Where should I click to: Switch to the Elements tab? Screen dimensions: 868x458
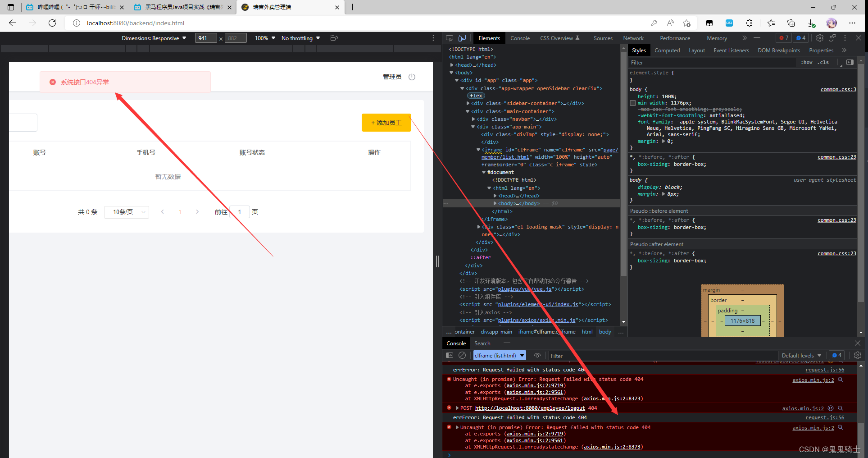[x=489, y=38]
